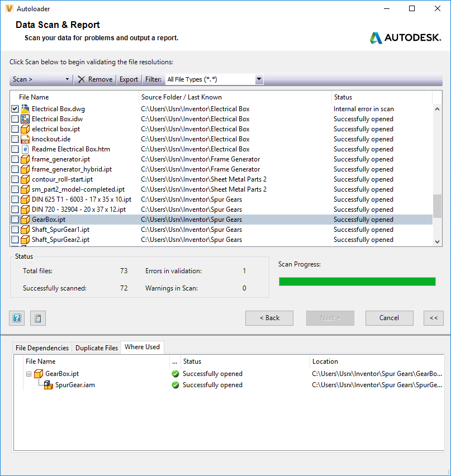Sort by File Name column header

coord(74,97)
